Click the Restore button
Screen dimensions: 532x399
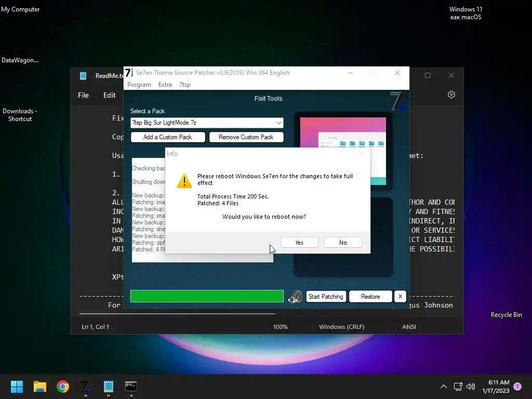coord(370,297)
